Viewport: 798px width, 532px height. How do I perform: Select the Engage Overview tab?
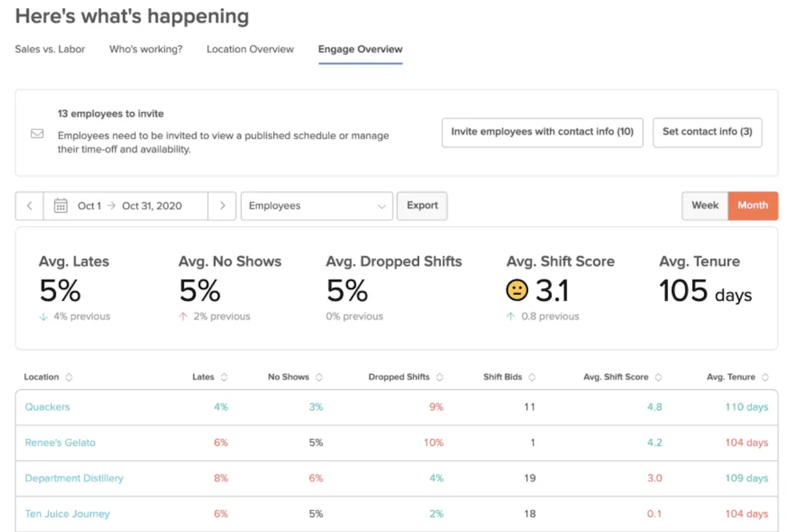[360, 49]
